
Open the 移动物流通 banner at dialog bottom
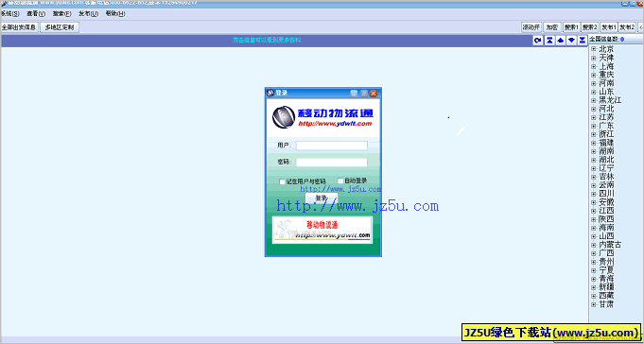point(322,230)
